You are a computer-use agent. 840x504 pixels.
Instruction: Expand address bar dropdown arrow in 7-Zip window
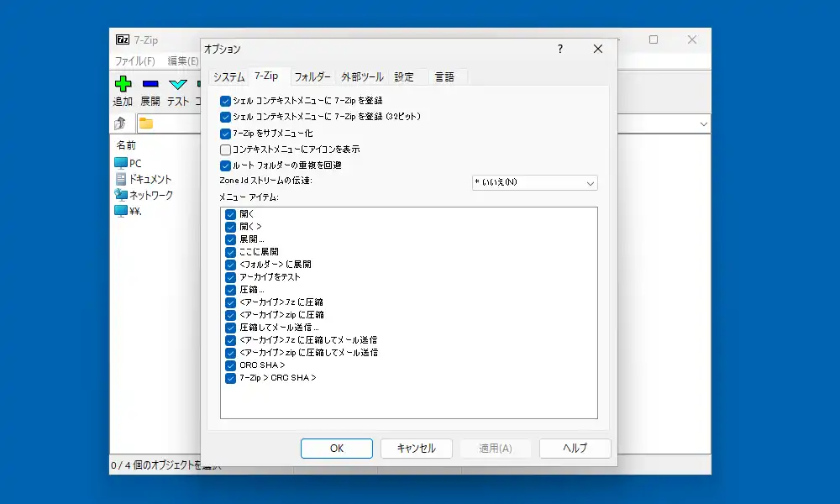703,124
